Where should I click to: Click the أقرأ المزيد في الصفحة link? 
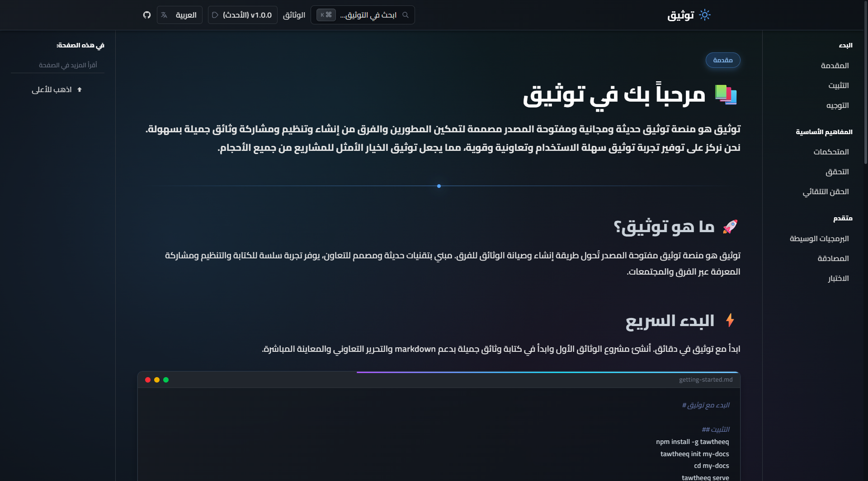tap(68, 65)
